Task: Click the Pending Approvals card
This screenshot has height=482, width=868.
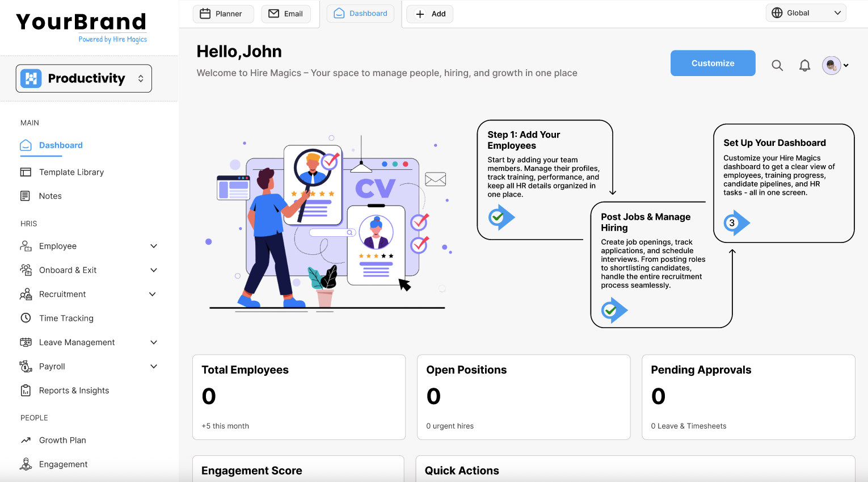Action: tap(748, 397)
